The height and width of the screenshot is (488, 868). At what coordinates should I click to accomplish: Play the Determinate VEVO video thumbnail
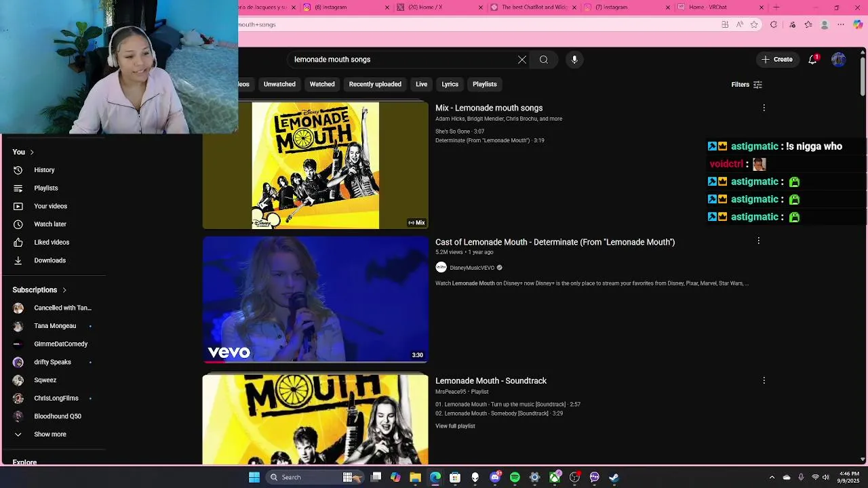point(315,299)
